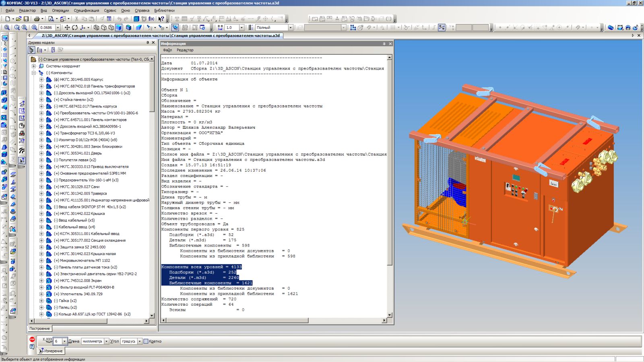The height and width of the screenshot is (362, 644).
Task: Click the Open file folder icon
Action: coord(19,19)
